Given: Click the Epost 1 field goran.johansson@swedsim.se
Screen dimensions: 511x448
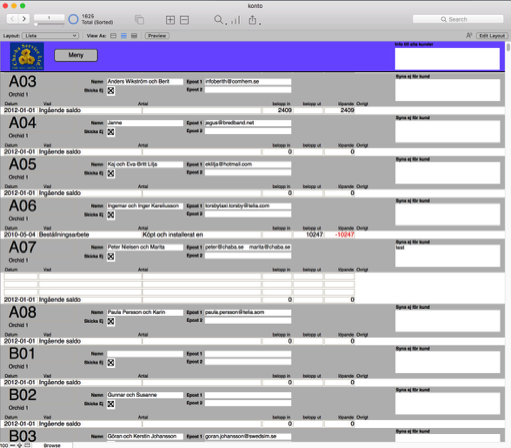Looking at the screenshot, I should [248, 436].
